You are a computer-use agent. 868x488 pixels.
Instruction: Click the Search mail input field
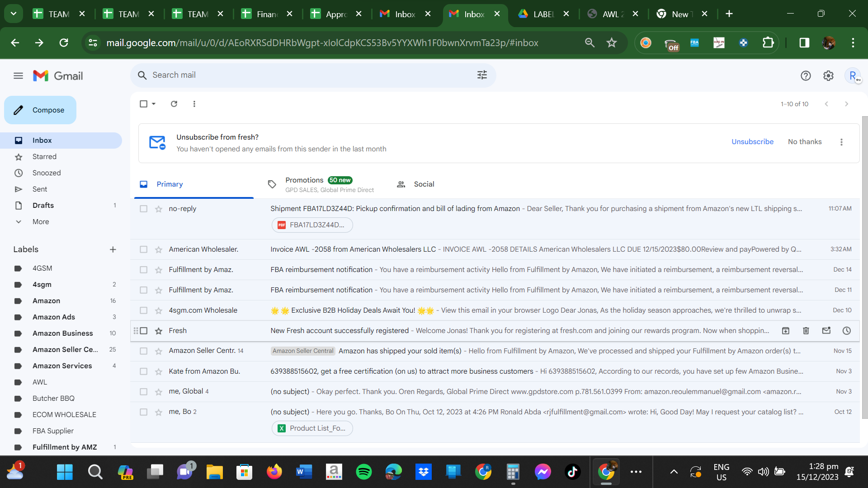tap(312, 75)
